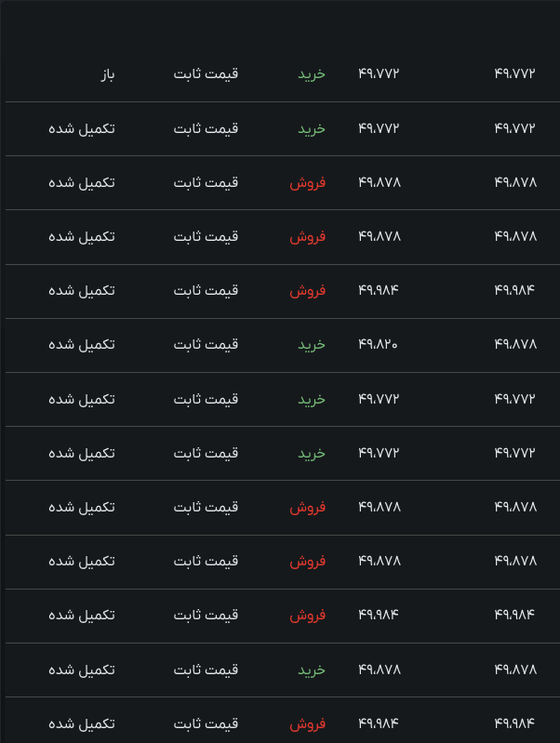Screen dimensions: 560x743
Task: Click 'قیمت ثابت' in the open 'باز' order row
Action: 206,73
